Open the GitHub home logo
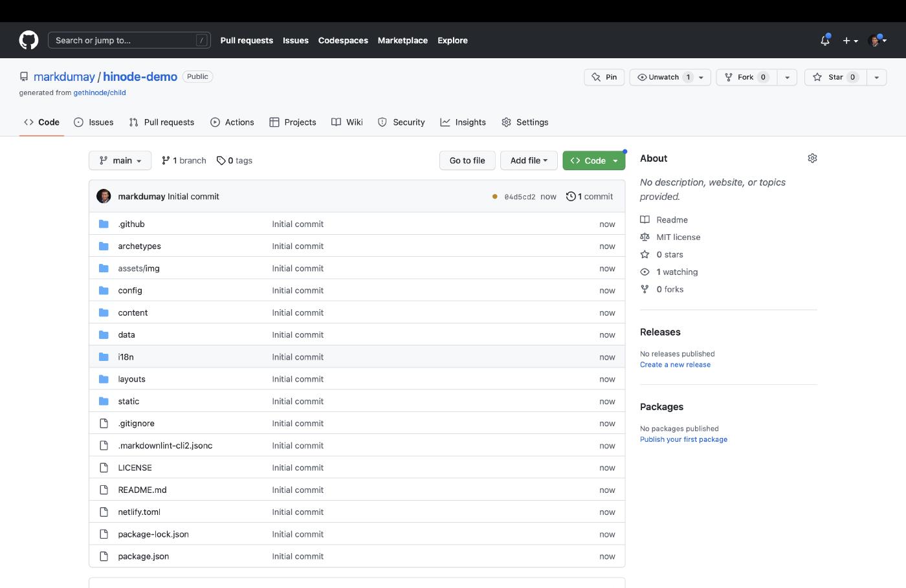The height and width of the screenshot is (588, 906). point(28,40)
